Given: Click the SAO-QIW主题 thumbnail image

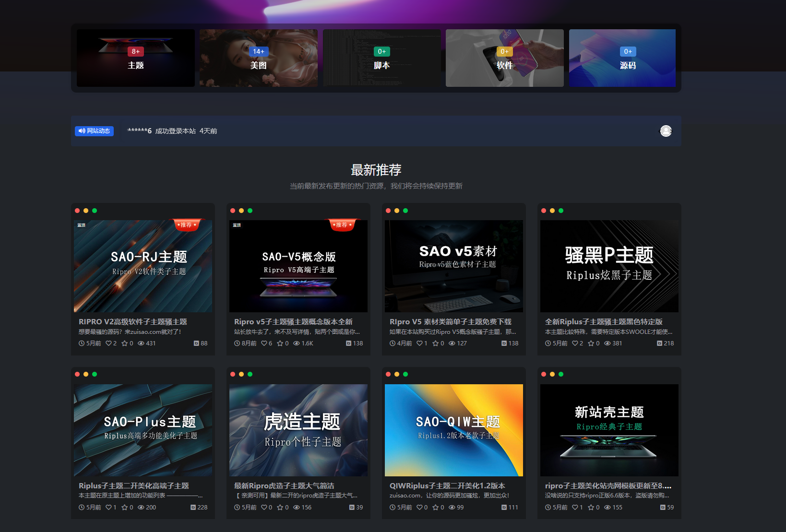Looking at the screenshot, I should 454,430.
